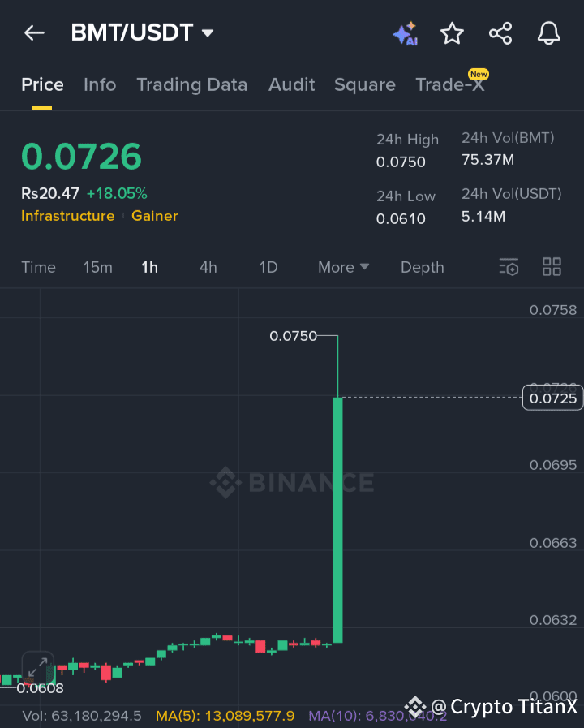Open the BMT/USDT pair selector dropdown
584x728 pixels.
coord(142,32)
